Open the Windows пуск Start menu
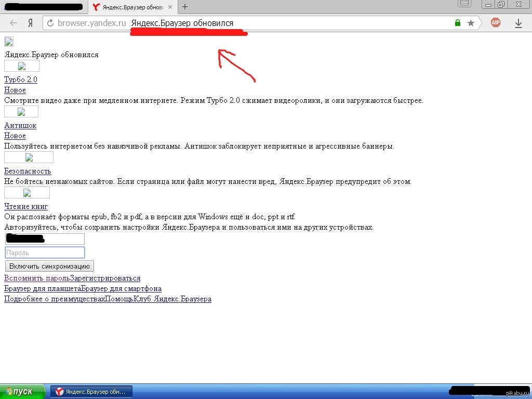 [x=22, y=392]
